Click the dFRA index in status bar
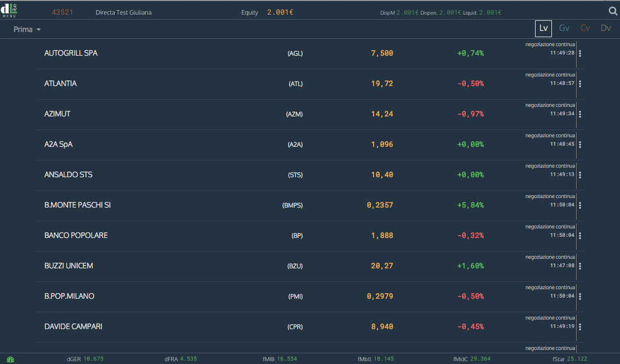Viewport: 620px width, 364px height. [x=181, y=359]
